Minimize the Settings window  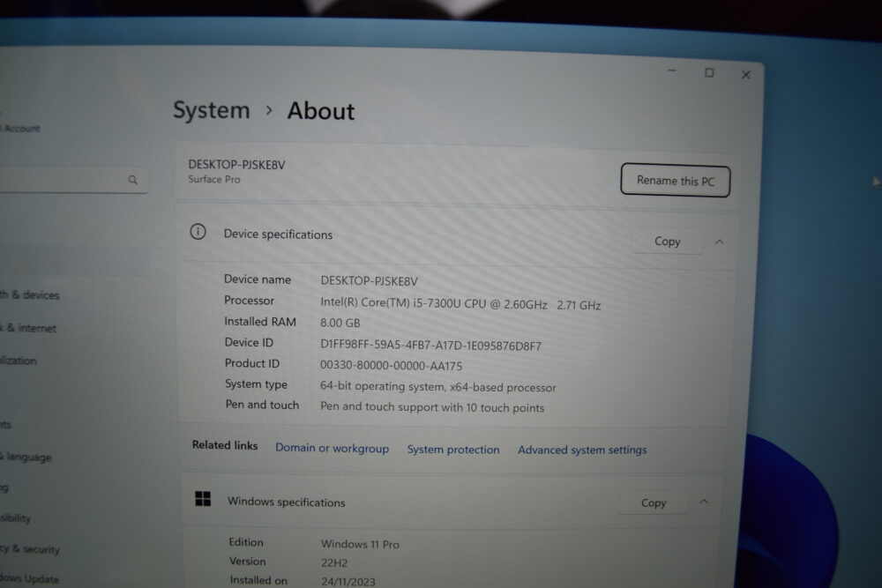pos(672,71)
